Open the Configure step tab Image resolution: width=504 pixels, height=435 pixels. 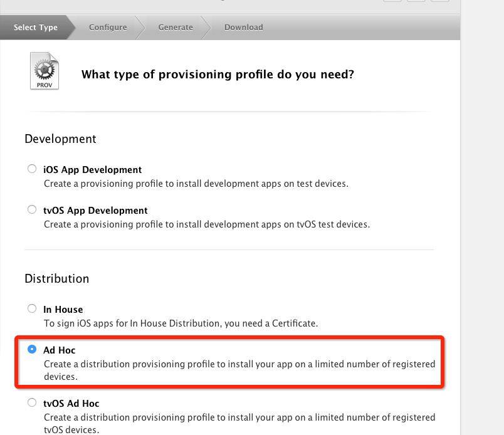(x=108, y=28)
